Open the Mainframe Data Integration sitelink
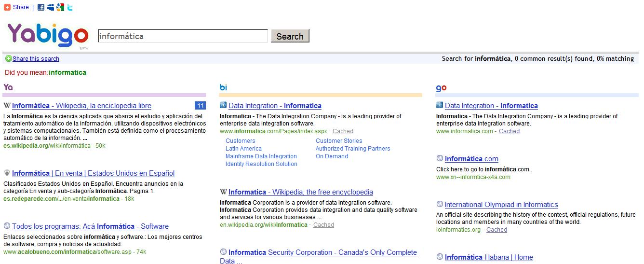Screen dimensions: 644x264 [x=261, y=156]
